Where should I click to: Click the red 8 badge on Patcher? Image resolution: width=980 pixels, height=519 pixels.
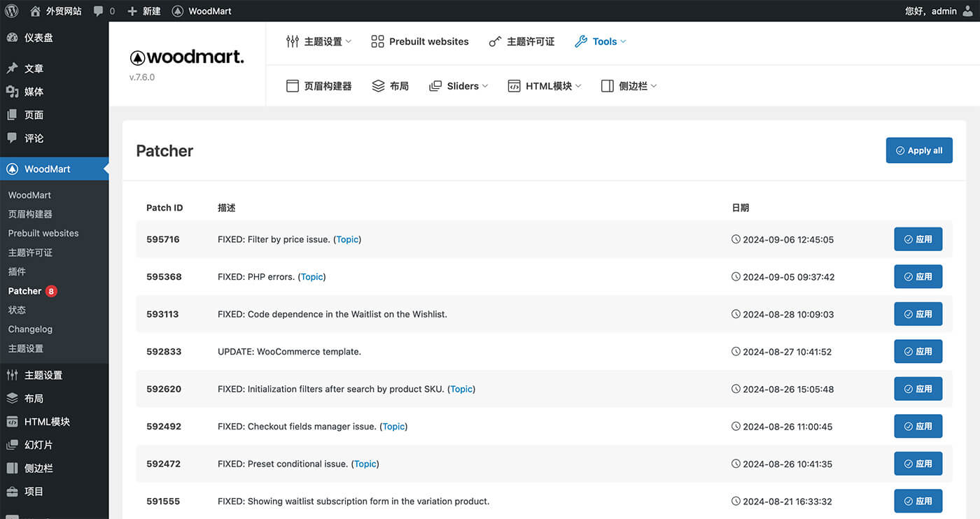coord(51,291)
